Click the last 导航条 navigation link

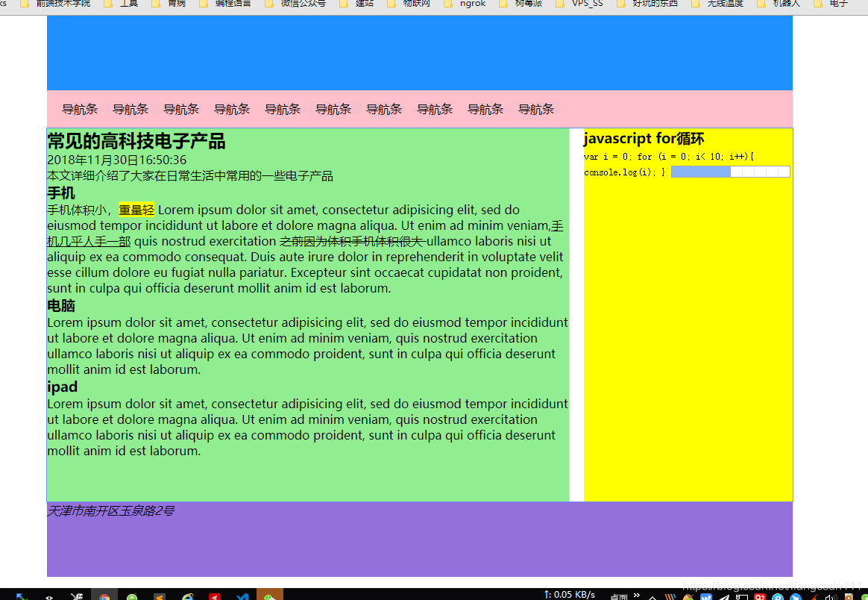tap(536, 109)
